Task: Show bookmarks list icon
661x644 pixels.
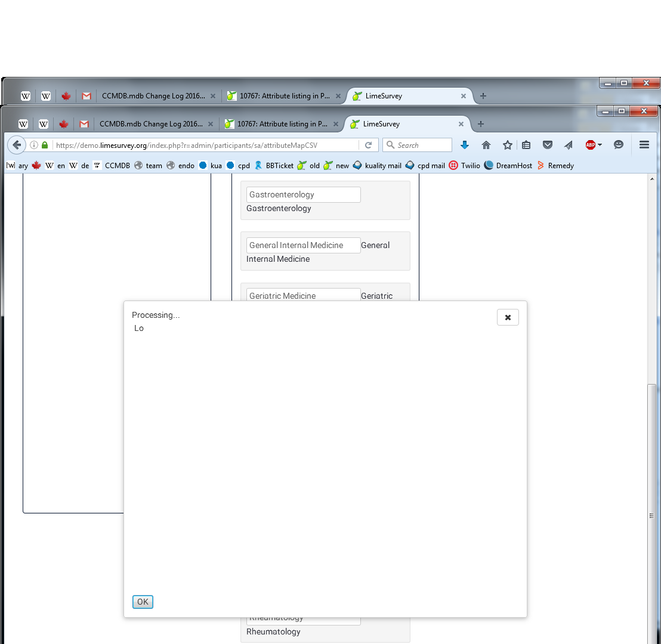Action: 526,145
